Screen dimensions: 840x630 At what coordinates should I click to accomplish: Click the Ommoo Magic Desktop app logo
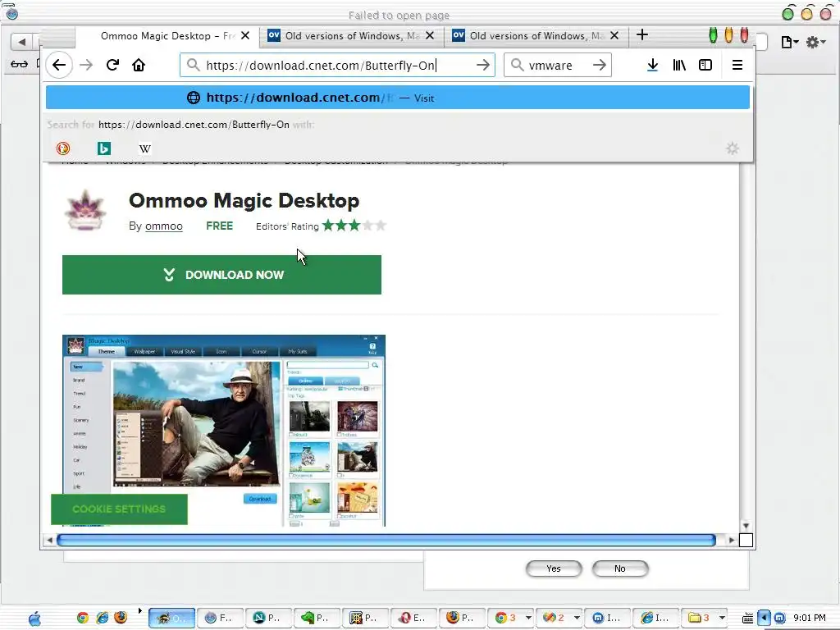click(85, 210)
